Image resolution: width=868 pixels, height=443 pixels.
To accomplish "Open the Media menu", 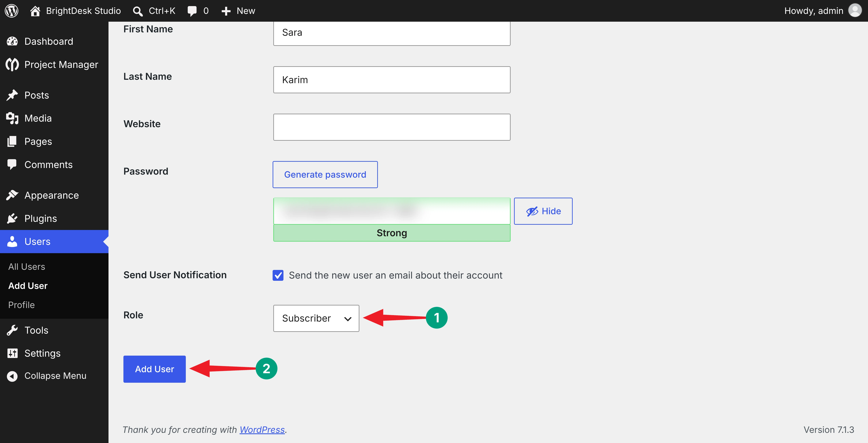I will pos(38,118).
